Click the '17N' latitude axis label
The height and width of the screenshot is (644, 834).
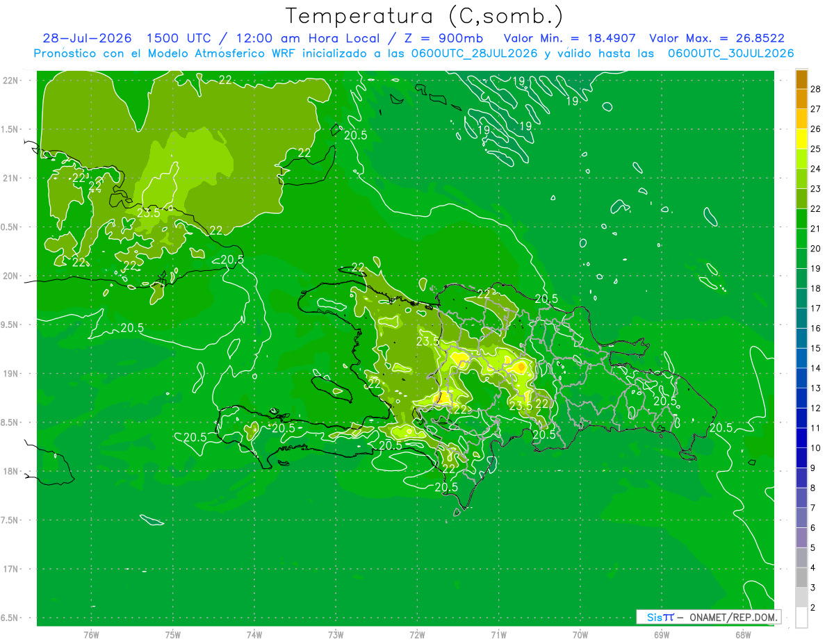click(x=10, y=569)
